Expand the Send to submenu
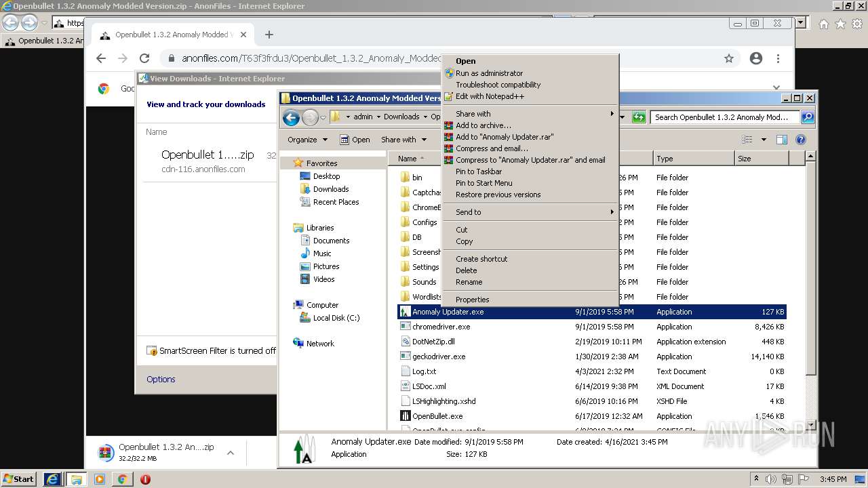The width and height of the screenshot is (868, 488). 529,212
